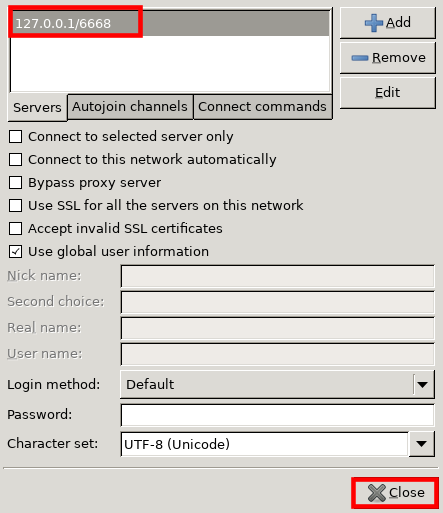Toggle Connect to this network automatically

tap(16, 160)
